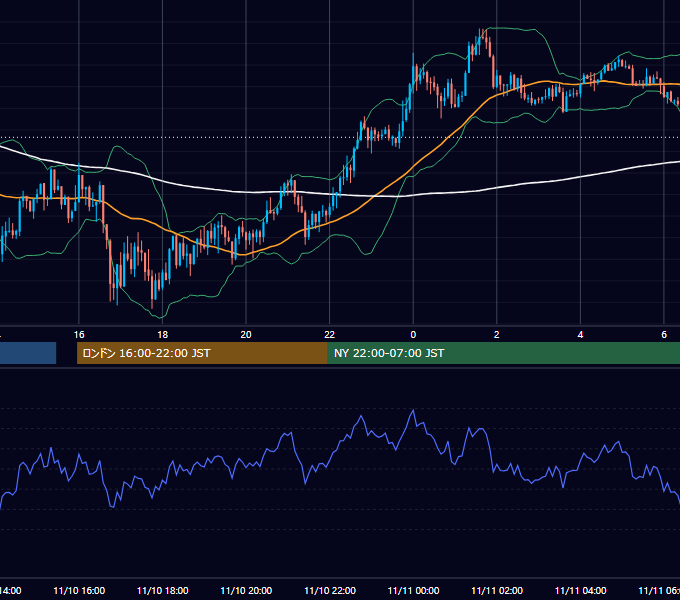Image resolution: width=680 pixels, height=600 pixels.
Task: Click the oscillator peak at 11/11 00:00
Action: [x=413, y=410]
